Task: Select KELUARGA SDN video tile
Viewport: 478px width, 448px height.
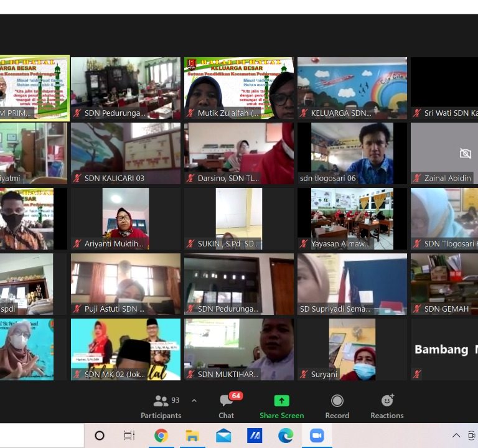Action: 352,88
